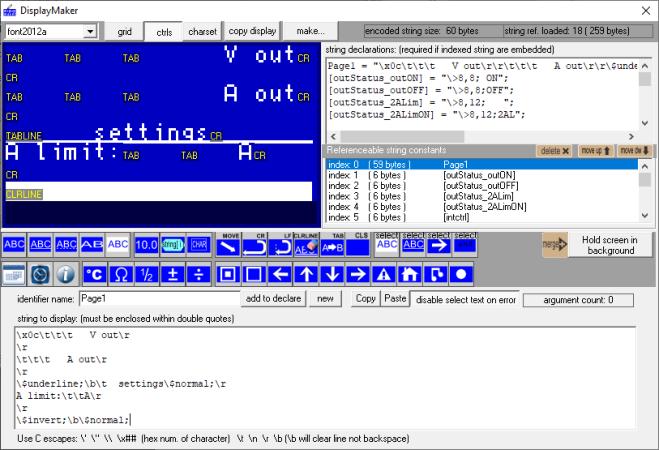Insert the CLS clear screen control
This screenshot has height=450, width=659.
click(358, 245)
